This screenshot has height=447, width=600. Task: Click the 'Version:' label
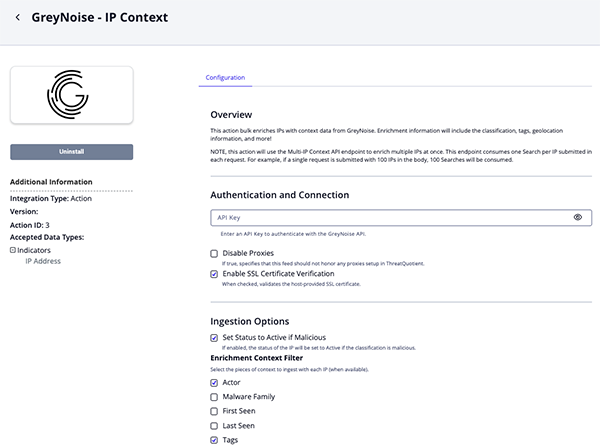24,211
